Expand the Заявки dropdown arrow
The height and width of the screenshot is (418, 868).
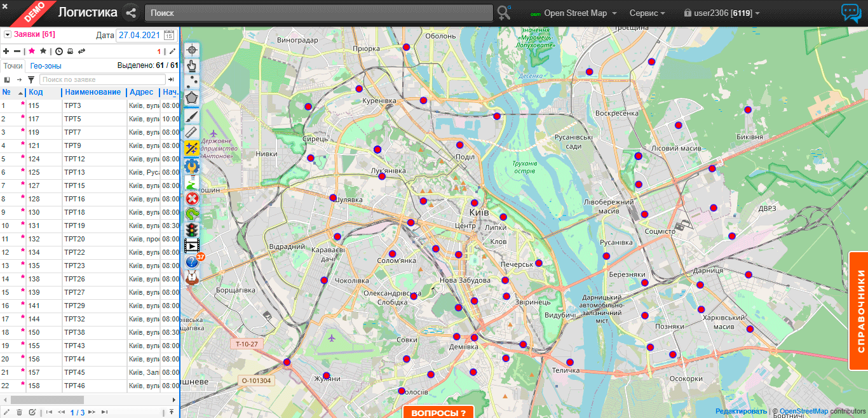[8, 35]
